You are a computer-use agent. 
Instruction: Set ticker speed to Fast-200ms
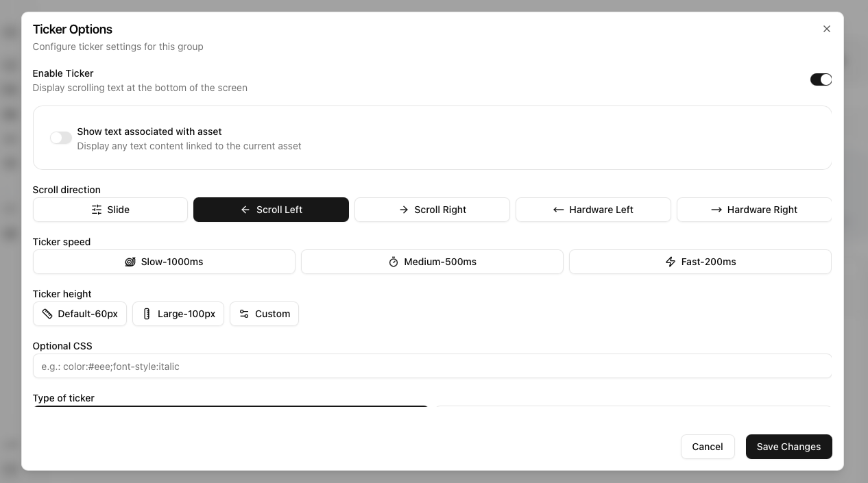tap(700, 262)
